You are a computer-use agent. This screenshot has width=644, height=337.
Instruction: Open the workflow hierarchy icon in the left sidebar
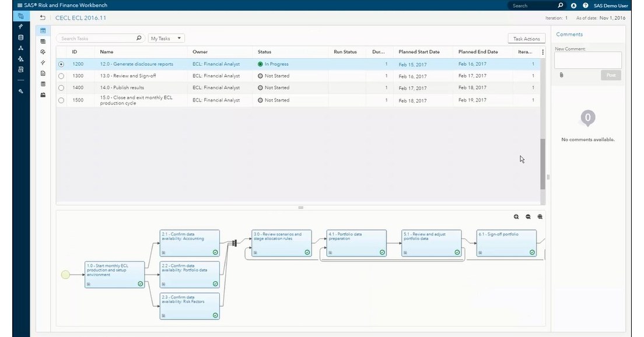(21, 47)
